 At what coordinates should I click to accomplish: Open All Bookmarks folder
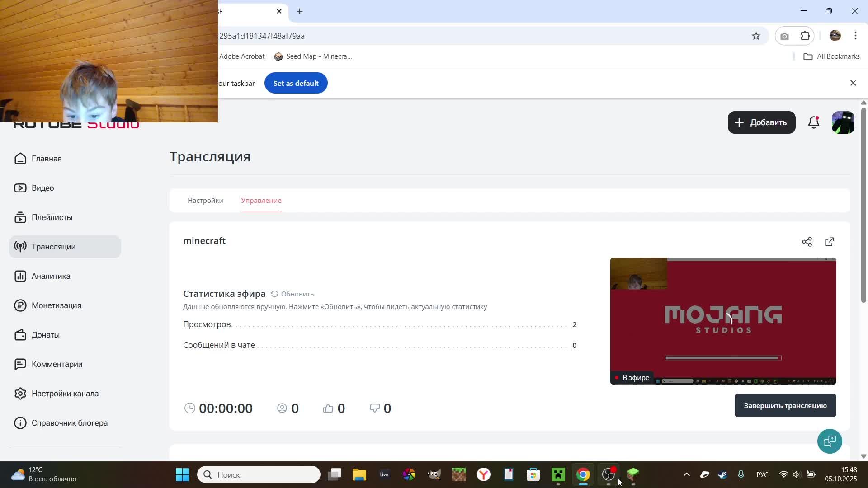[x=831, y=56]
